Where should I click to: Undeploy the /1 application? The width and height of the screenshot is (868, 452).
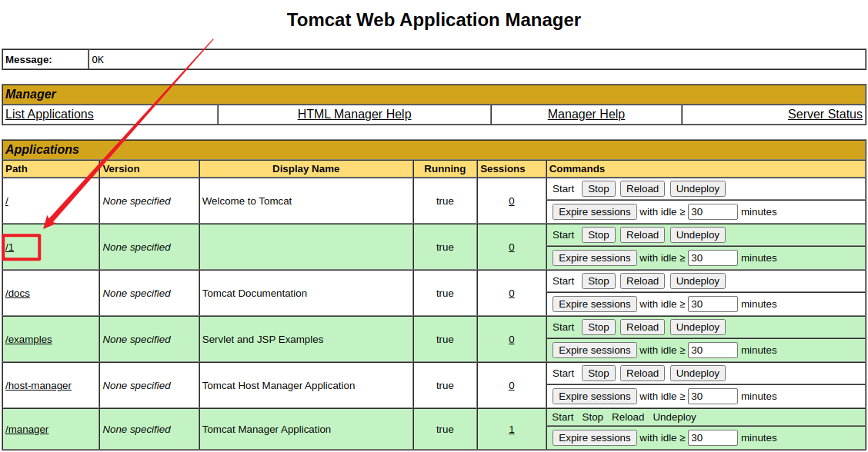697,234
